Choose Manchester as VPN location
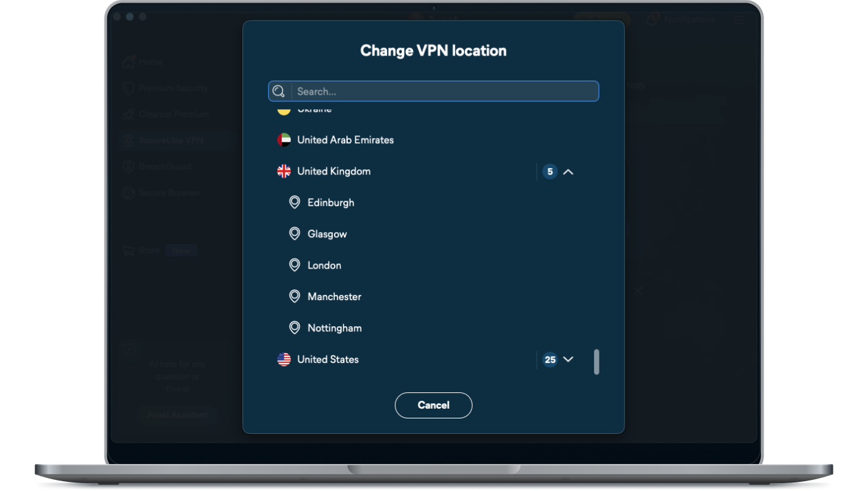 point(335,297)
